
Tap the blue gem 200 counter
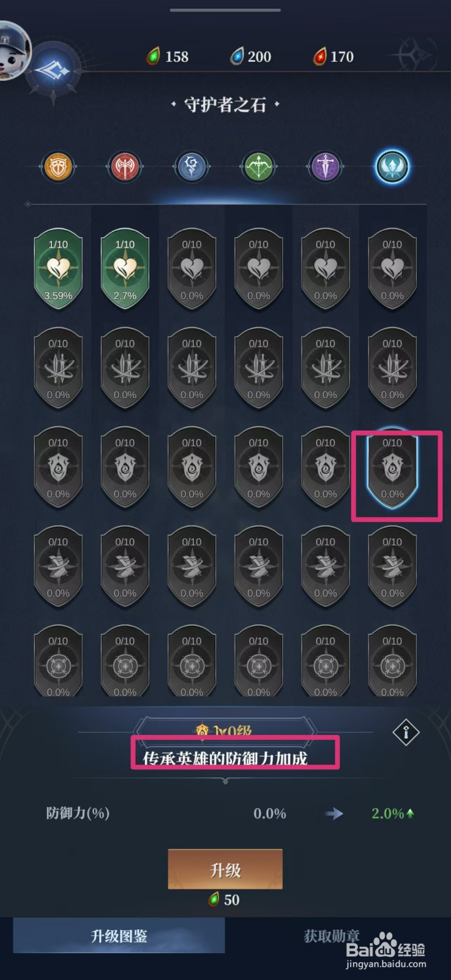pos(250,56)
